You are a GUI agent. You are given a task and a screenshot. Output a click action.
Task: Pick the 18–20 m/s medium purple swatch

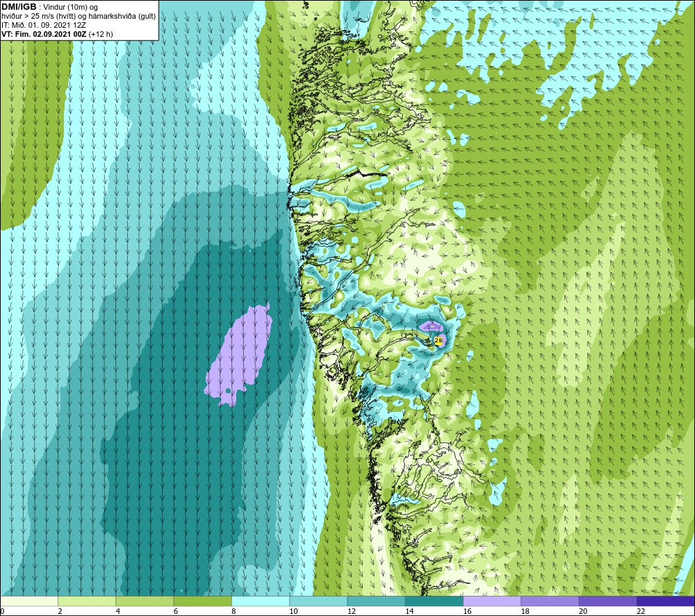tap(550, 601)
